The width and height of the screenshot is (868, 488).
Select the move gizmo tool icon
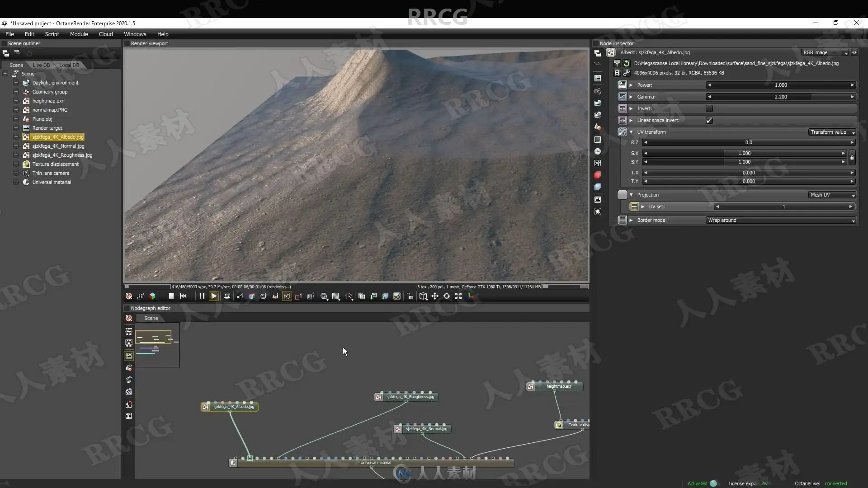[x=434, y=296]
